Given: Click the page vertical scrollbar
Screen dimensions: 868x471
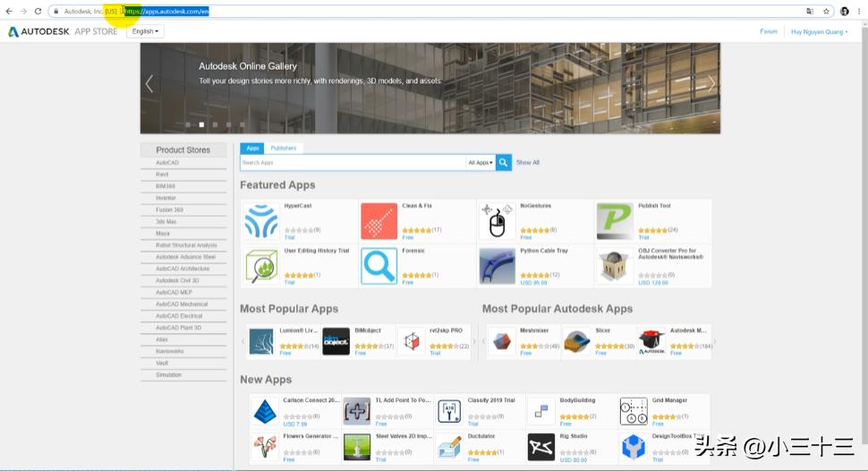Looking at the screenshot, I should tap(864, 244).
